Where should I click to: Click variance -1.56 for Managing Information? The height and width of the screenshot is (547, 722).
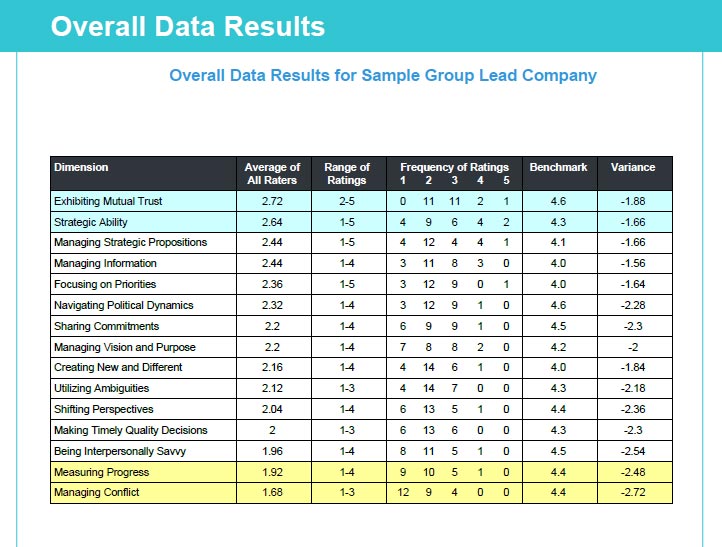633,263
